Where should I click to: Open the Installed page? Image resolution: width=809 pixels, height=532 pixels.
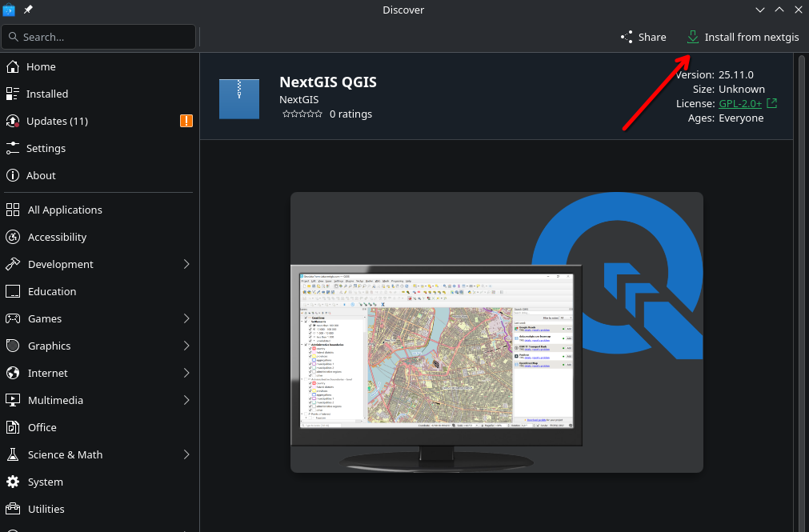47,94
